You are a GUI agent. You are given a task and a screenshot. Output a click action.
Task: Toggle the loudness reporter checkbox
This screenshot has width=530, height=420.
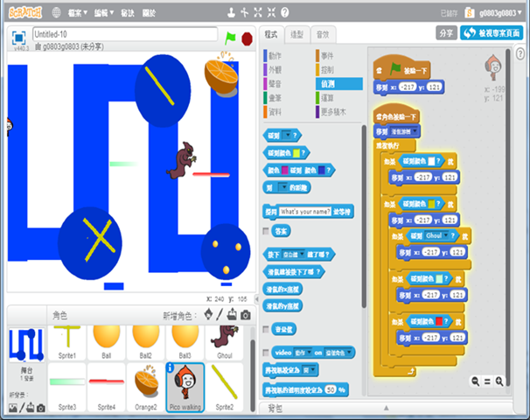coord(266,329)
